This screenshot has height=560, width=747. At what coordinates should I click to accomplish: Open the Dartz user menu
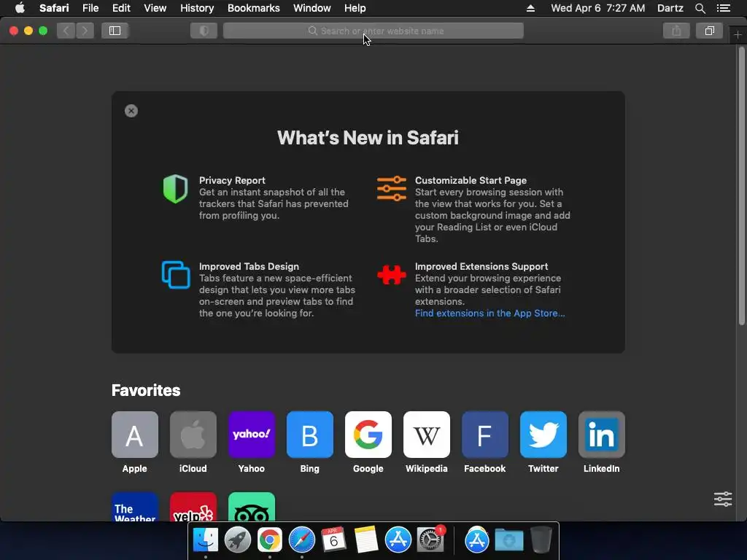tap(670, 8)
